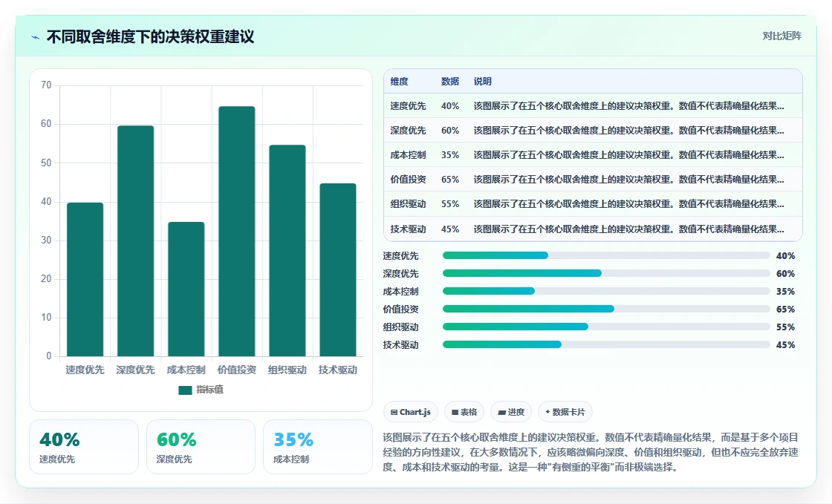Click the 40% value in the table
Image resolution: width=832 pixels, height=504 pixels.
point(450,106)
